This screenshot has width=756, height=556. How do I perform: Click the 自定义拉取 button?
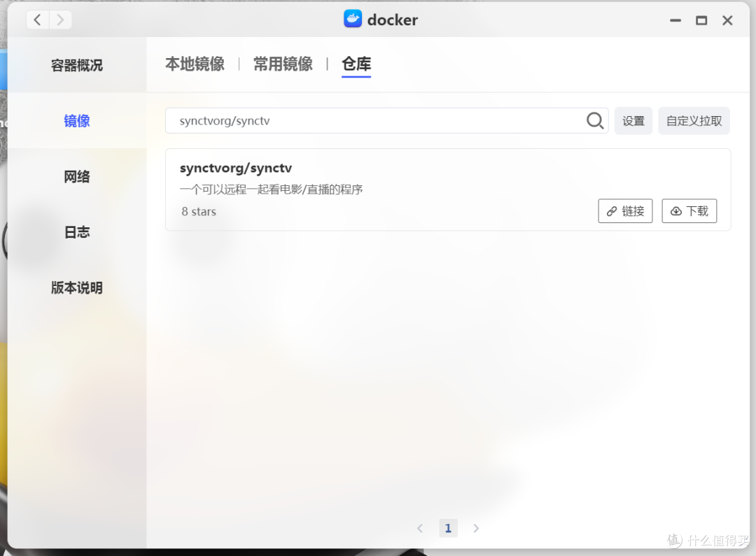pos(694,120)
